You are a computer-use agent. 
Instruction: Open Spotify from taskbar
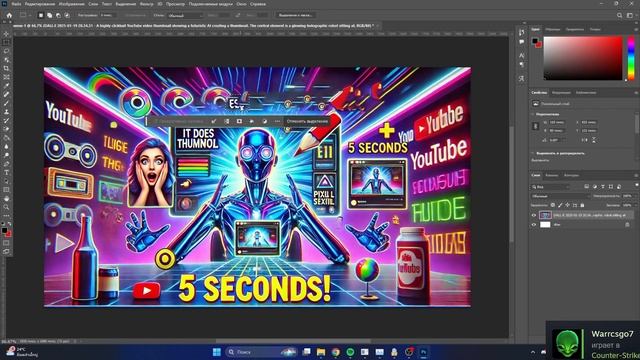tap(350, 352)
